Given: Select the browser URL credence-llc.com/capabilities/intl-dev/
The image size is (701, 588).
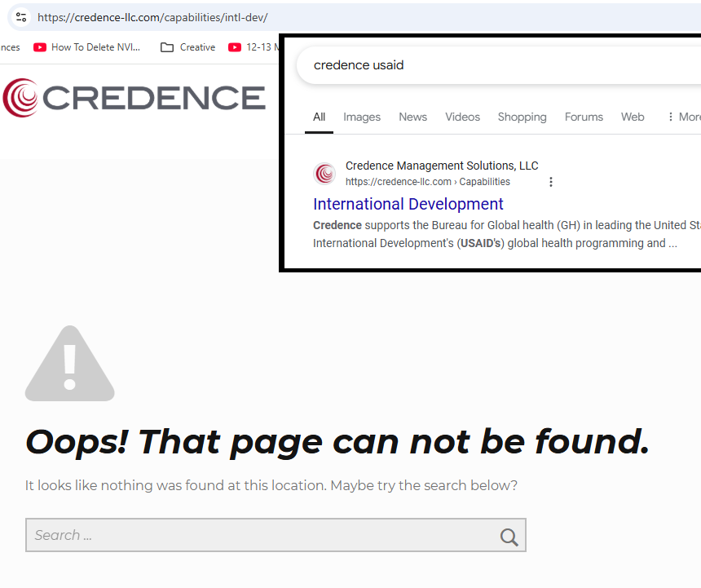Looking at the screenshot, I should click(152, 17).
